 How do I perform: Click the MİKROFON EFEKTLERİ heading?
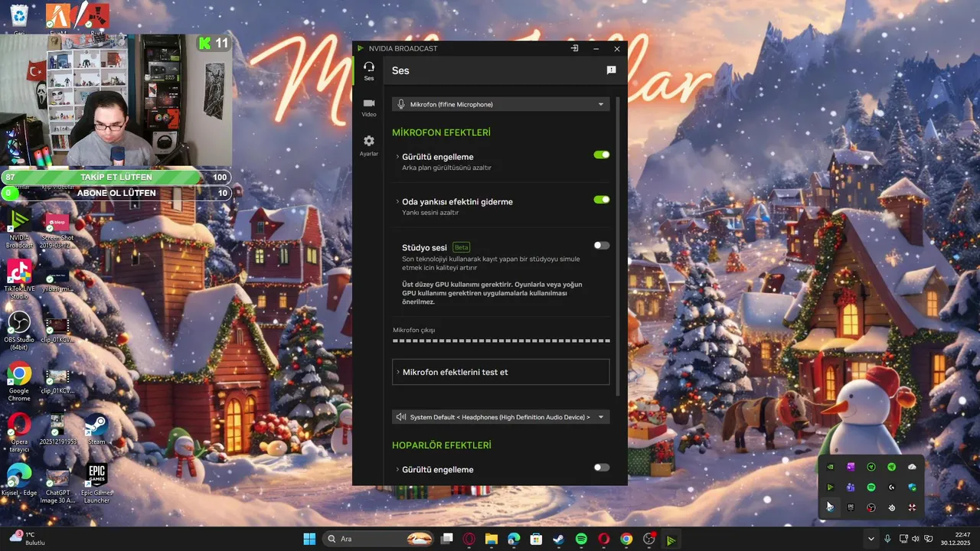[x=441, y=132]
